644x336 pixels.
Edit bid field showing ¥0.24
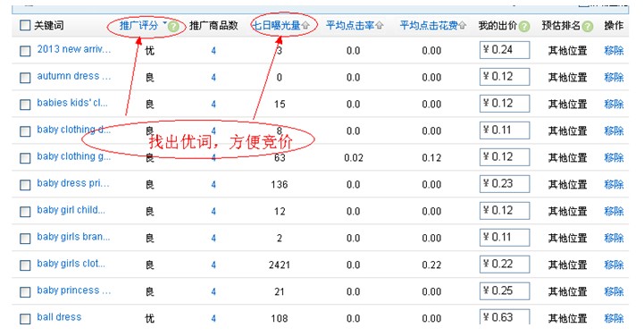[505, 50]
